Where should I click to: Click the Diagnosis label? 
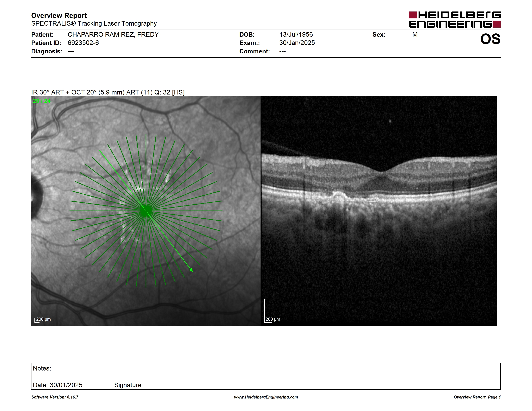click(x=47, y=51)
